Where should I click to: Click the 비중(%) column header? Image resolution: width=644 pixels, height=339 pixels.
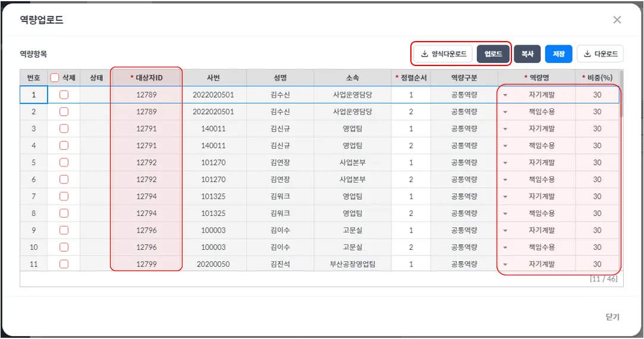coord(597,78)
